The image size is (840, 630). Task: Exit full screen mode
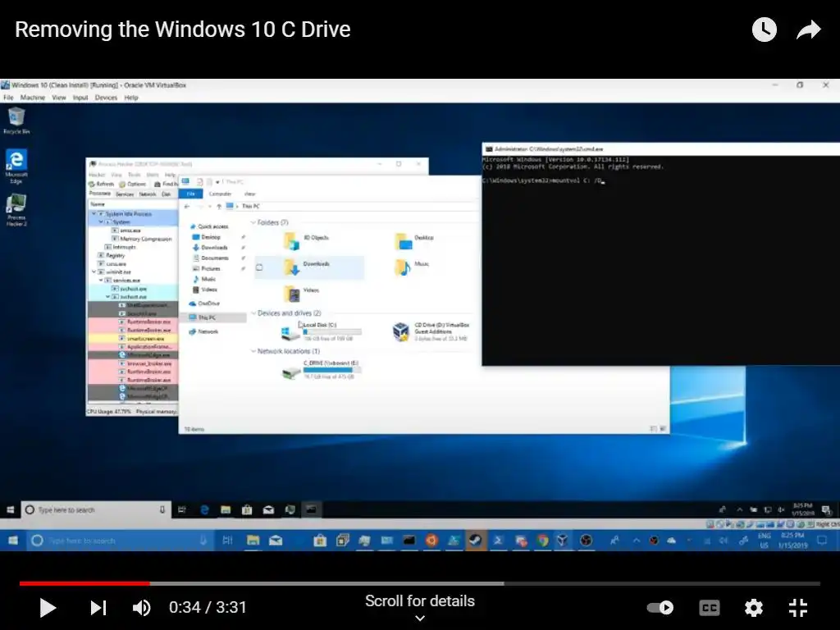click(x=798, y=608)
